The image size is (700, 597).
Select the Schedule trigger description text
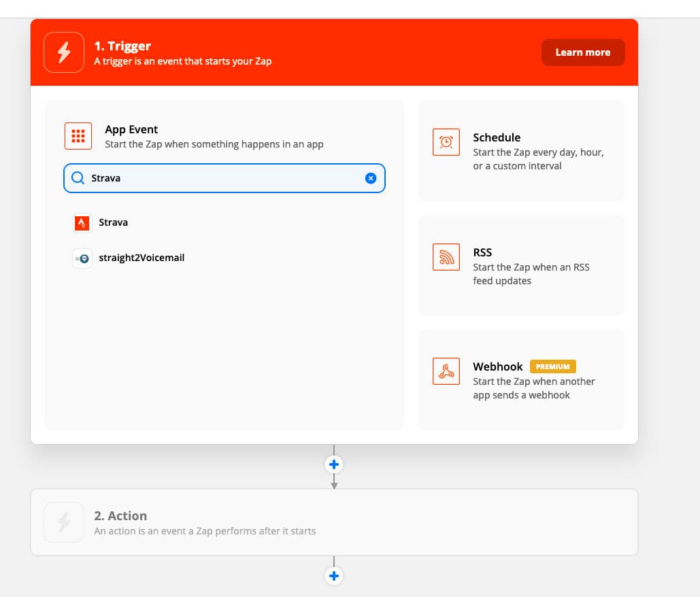click(537, 159)
